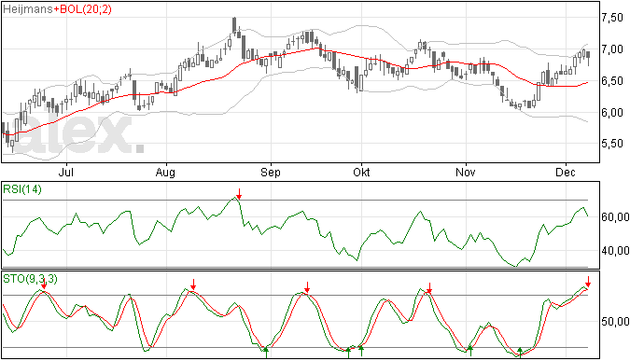Click the +BOL(20;2) indicator label

[82, 9]
